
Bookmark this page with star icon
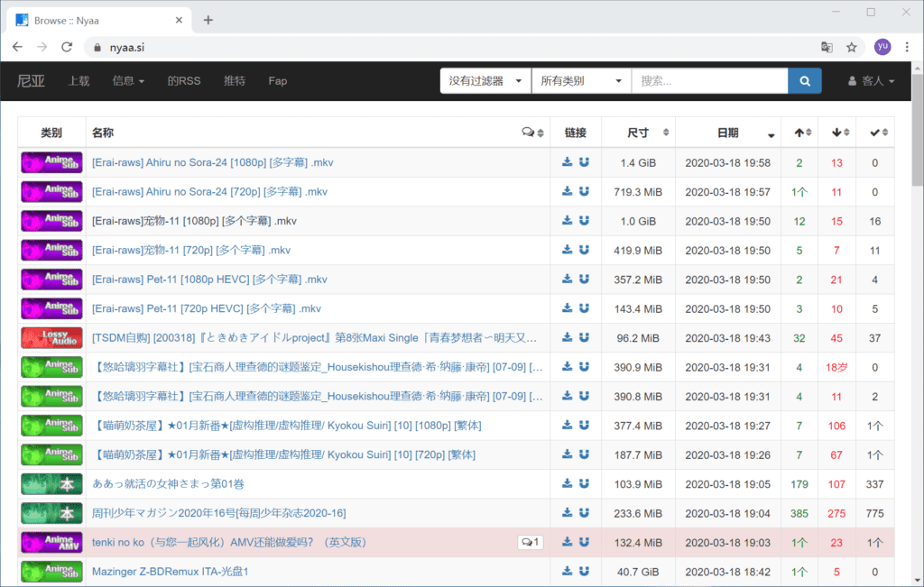[x=851, y=47]
